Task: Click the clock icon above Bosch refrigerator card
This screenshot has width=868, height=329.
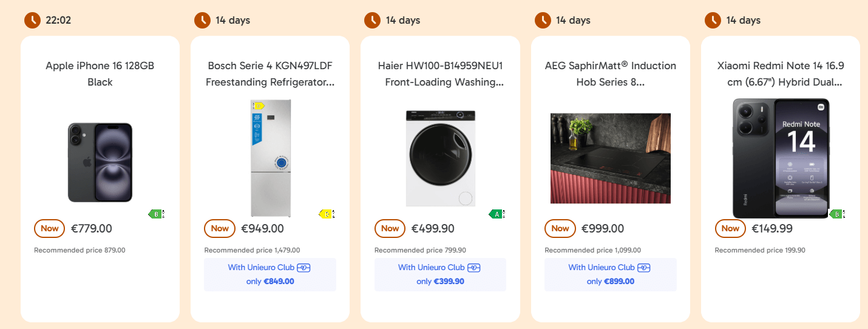Action: (x=202, y=21)
